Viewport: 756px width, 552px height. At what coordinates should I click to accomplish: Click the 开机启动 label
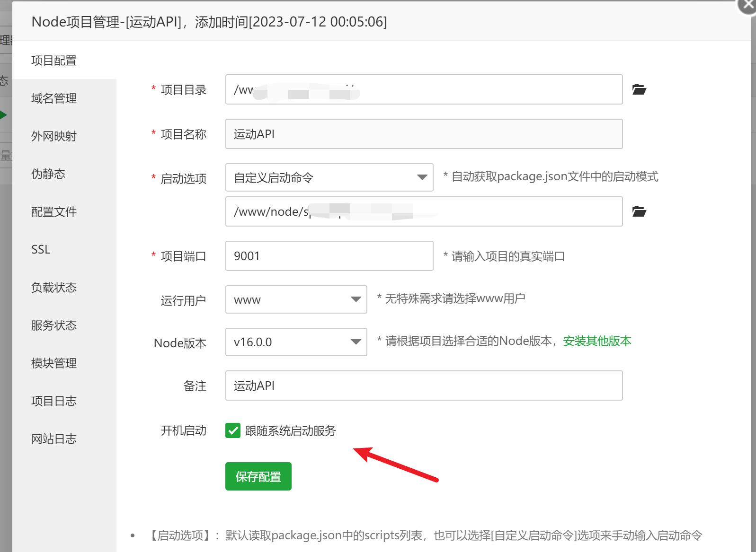pos(184,430)
